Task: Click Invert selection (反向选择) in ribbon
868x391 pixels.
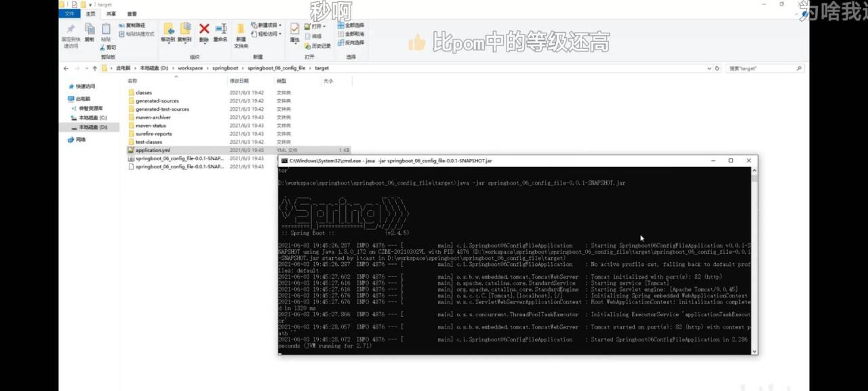Action: click(351, 42)
